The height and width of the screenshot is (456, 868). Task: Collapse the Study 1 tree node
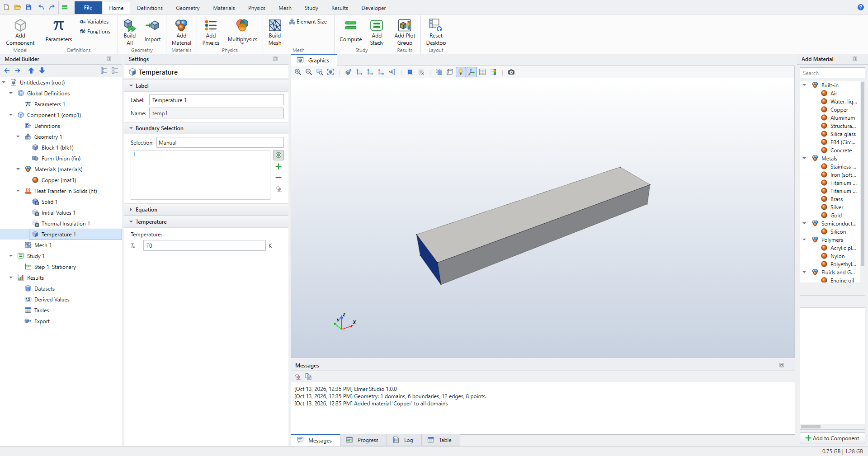pyautogui.click(x=11, y=256)
